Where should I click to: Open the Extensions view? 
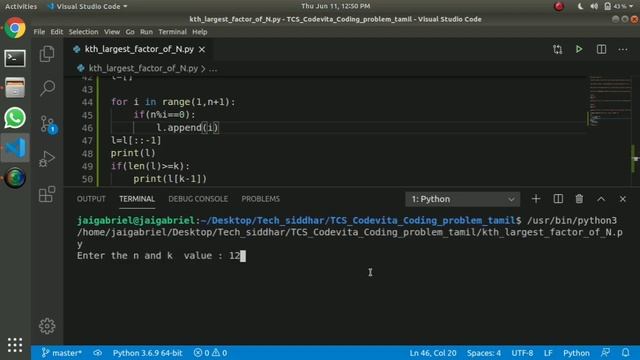(x=47, y=194)
